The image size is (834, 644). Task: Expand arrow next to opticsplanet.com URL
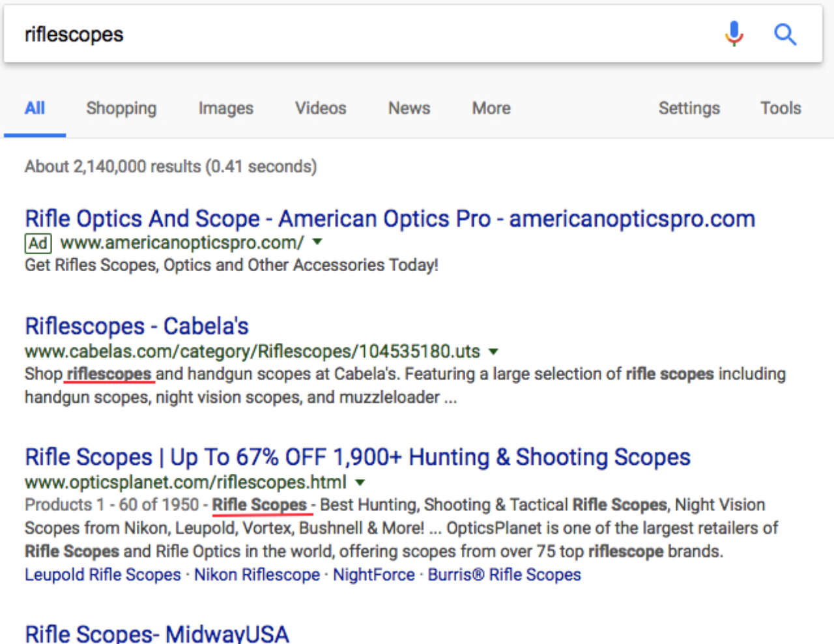pyautogui.click(x=360, y=483)
